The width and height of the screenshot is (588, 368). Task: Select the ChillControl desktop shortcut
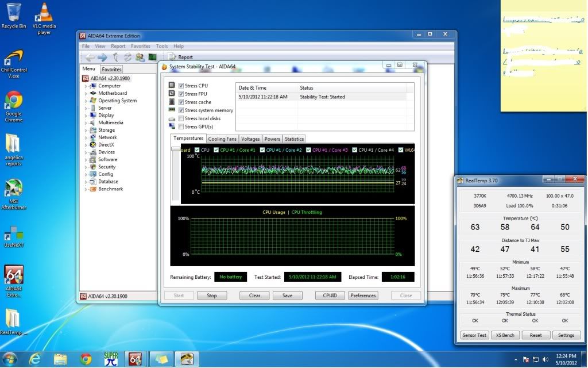coord(14,64)
